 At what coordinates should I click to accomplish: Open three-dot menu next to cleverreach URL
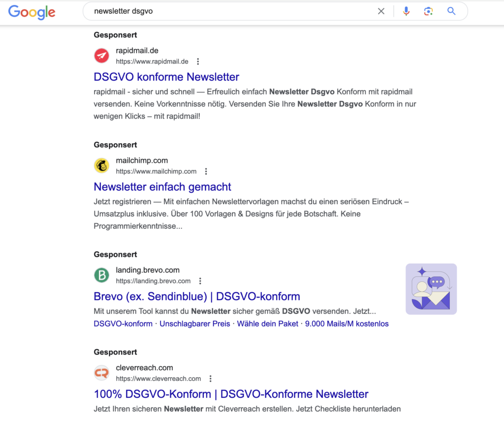[210, 379]
